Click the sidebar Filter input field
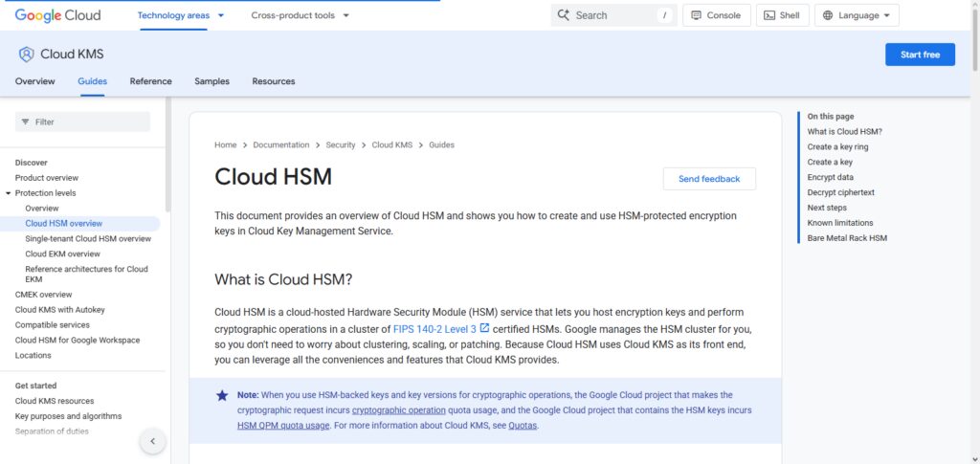The width and height of the screenshot is (980, 464). click(x=82, y=122)
